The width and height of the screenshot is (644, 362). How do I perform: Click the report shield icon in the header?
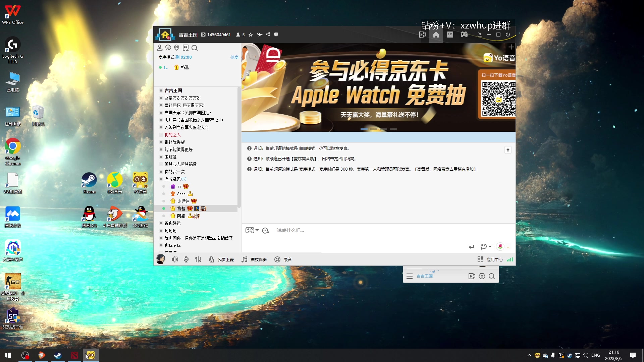pos(276,35)
